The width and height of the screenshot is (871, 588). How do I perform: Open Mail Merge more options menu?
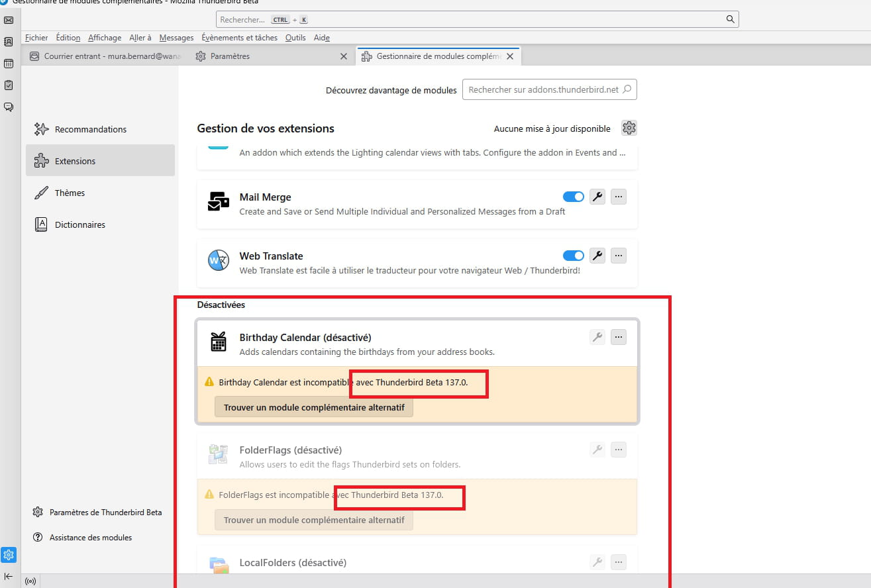[619, 197]
